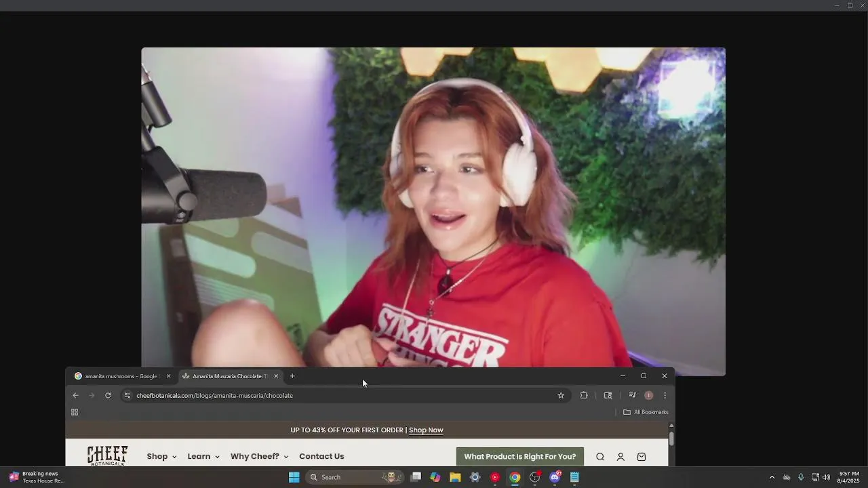Launch Copilot from taskbar
Screen dimensions: 868x488
(435, 477)
